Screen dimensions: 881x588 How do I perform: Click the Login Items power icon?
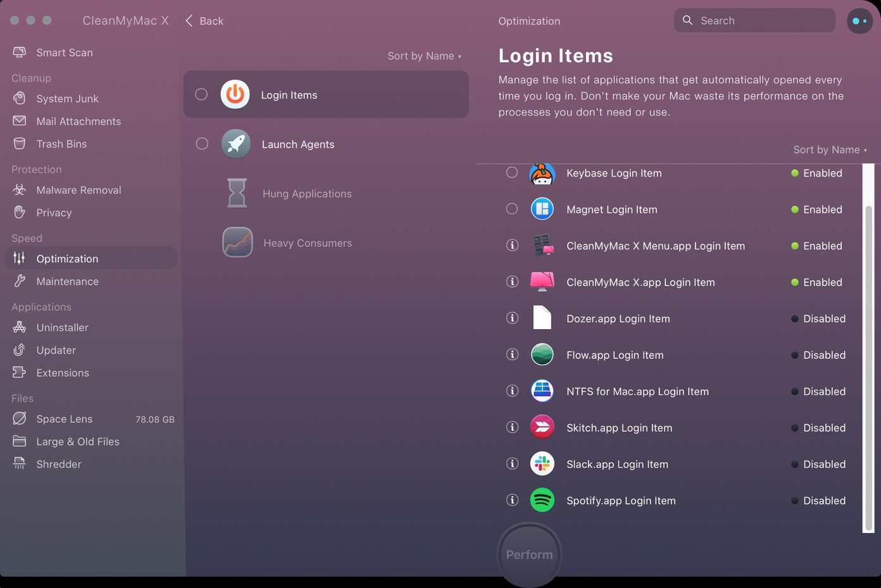235,94
